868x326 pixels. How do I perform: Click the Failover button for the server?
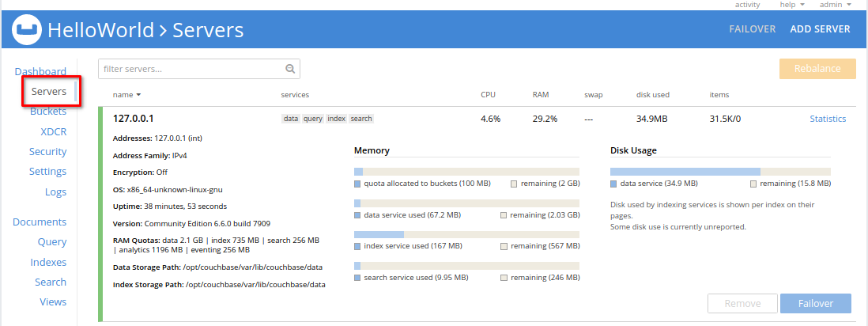point(815,304)
